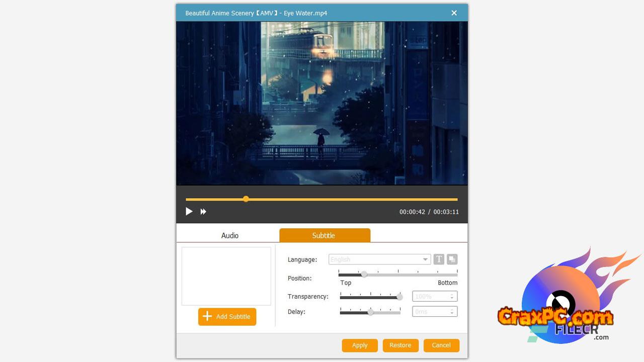Viewport: 644px width, 362px height.
Task: Cancel the subtitle changes
Action: 441,345
